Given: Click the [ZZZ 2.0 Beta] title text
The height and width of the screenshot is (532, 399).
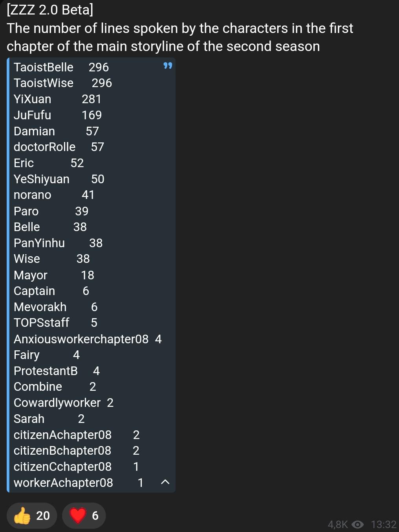Looking at the screenshot, I should [50, 10].
